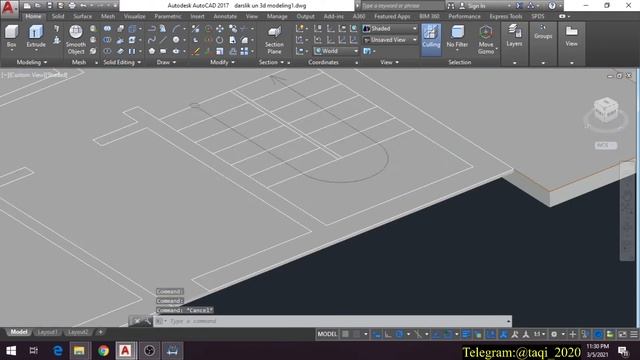This screenshot has width=640, height=360.
Task: Add a new layout with plus button
Action: point(100,332)
